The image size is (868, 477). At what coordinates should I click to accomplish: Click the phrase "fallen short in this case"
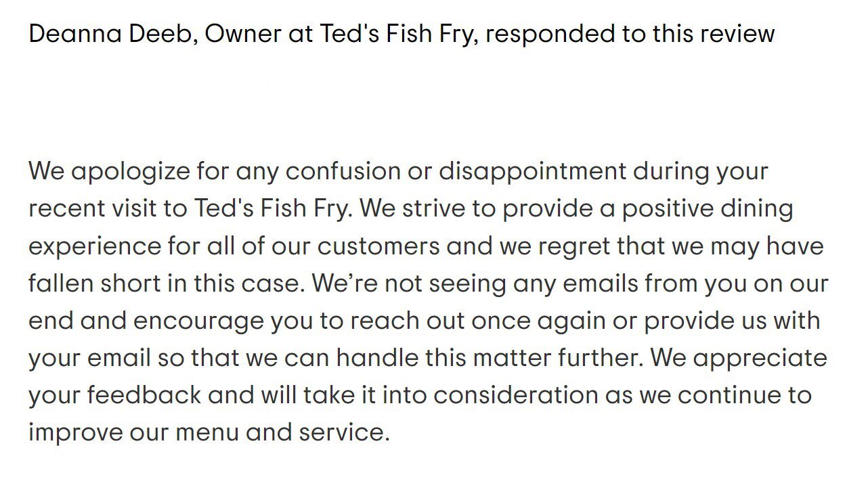pyautogui.click(x=165, y=283)
